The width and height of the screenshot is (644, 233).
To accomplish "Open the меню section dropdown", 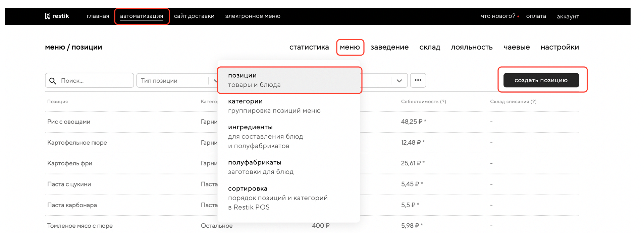I will tap(350, 47).
